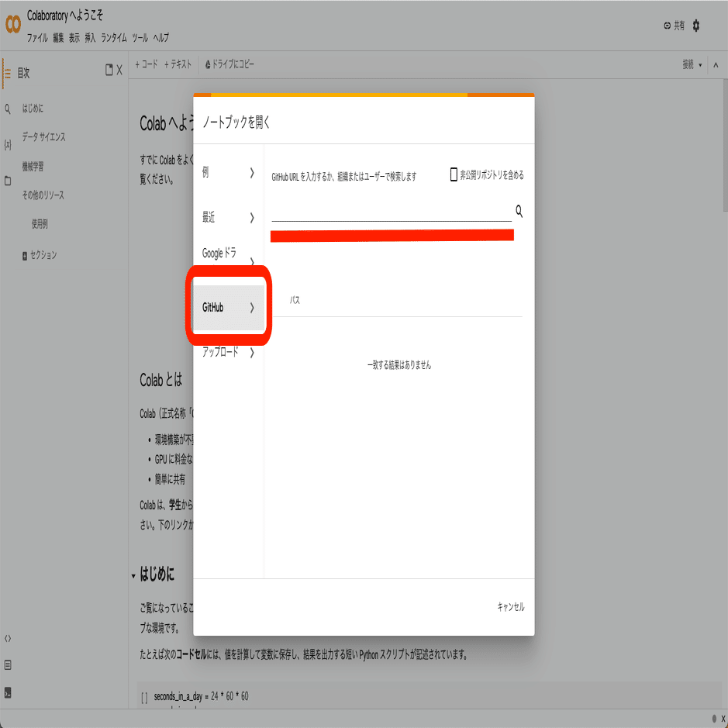Open the variables {x} panel icon
This screenshot has width=728, height=728.
(x=8, y=145)
